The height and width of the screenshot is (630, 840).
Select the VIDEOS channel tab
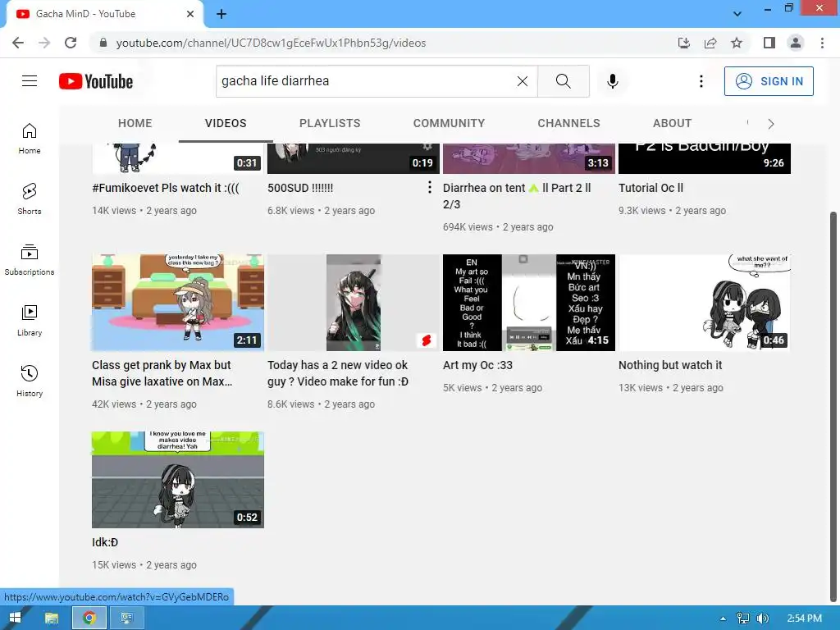[226, 123]
